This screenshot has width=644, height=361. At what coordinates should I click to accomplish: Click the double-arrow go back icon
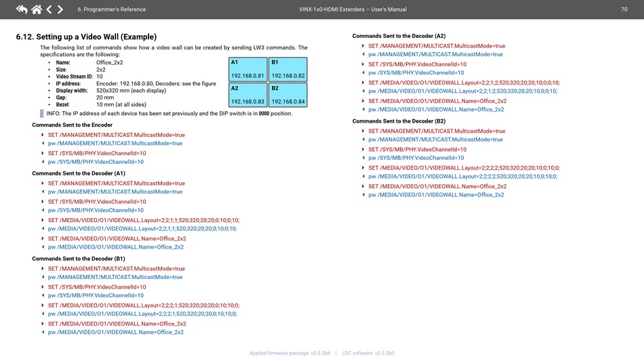point(22,9)
